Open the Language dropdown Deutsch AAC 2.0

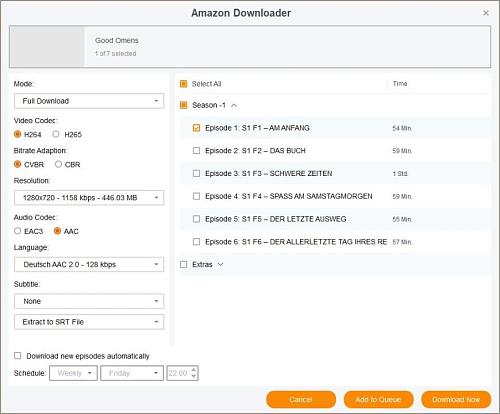pos(89,265)
